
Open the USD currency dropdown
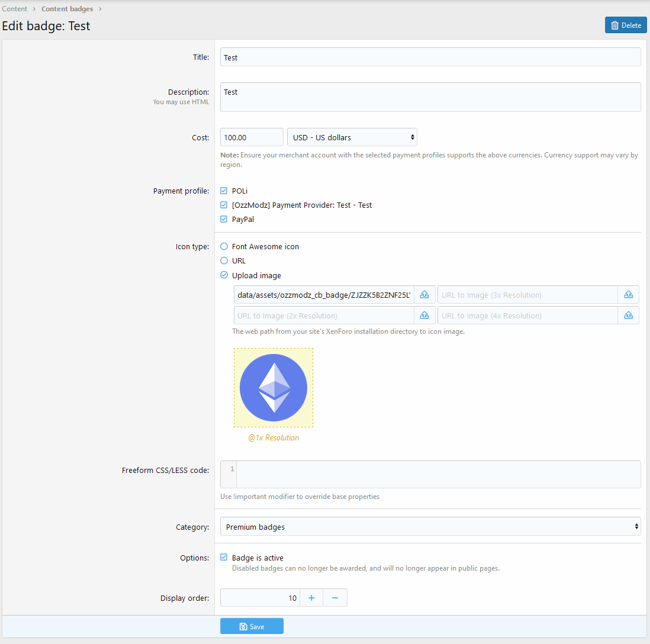[352, 137]
